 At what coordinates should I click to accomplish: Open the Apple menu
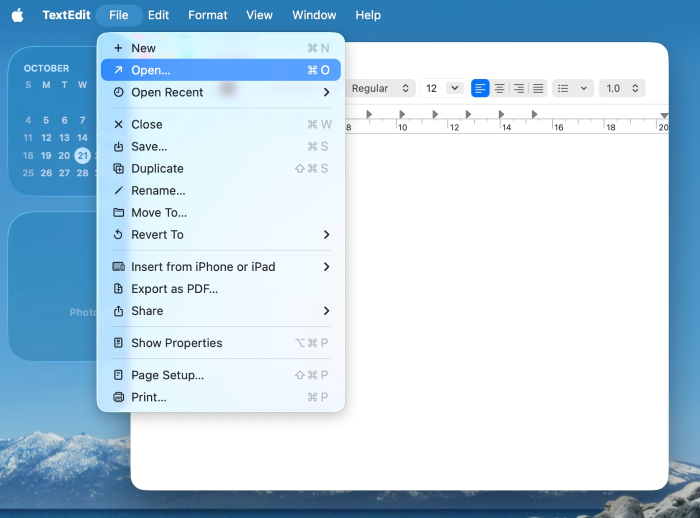coord(17,15)
